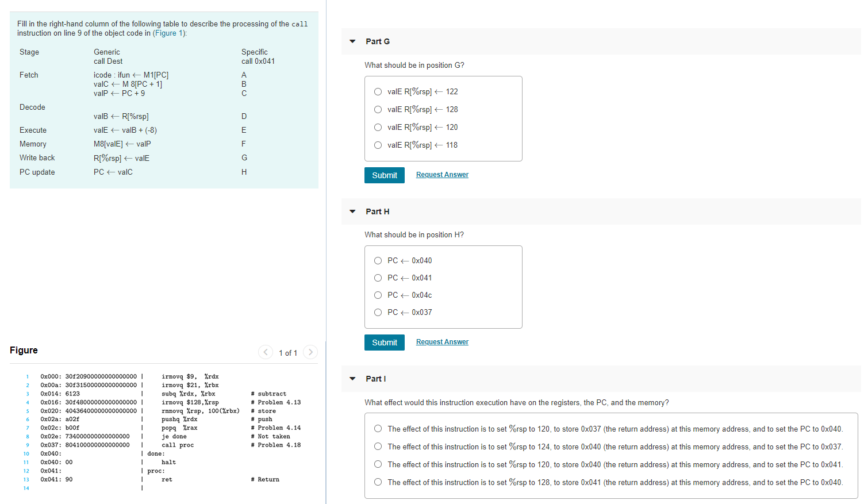Image resolution: width=864 pixels, height=504 pixels.
Task: Collapse the Part H section
Action: coord(352,211)
